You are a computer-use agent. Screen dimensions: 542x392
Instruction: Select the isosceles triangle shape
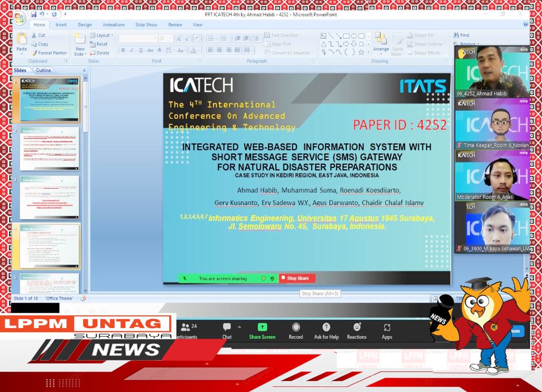(x=323, y=44)
